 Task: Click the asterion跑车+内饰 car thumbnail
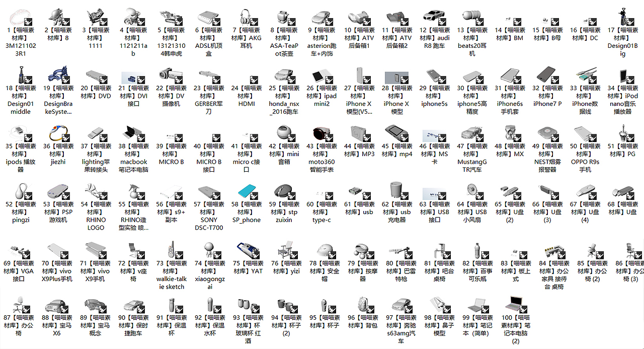point(321,18)
